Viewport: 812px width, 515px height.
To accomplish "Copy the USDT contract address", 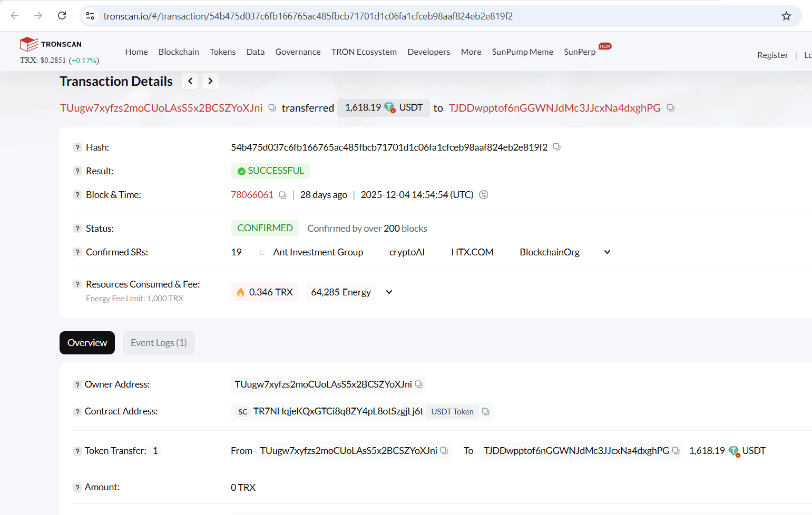I will 485,411.
